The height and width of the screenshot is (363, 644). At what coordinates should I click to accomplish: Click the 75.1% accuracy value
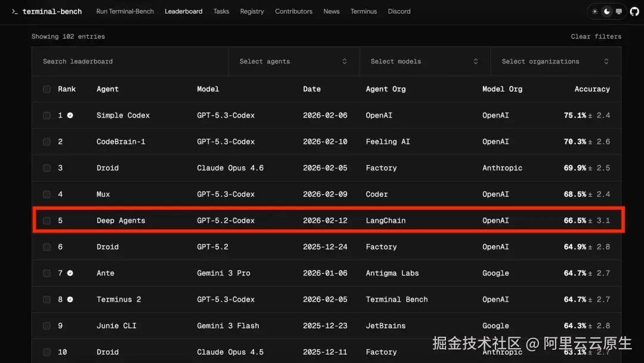pos(575,115)
